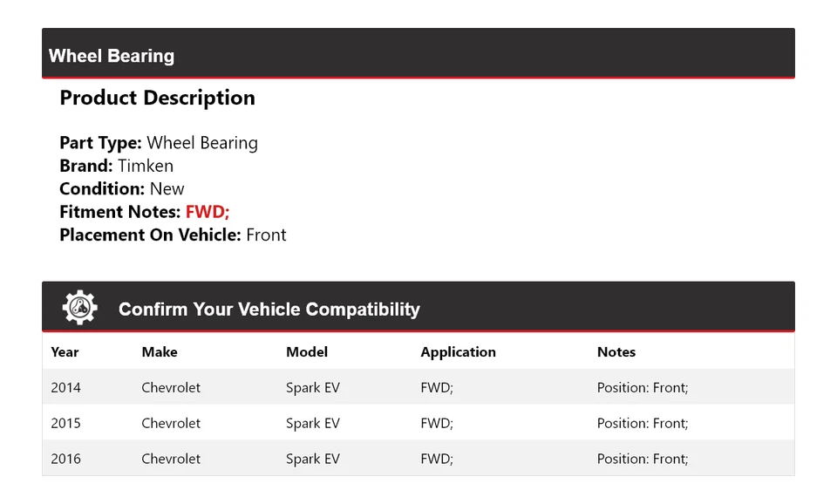
Task: Click Position: Front; in the 2016 row
Action: (643, 459)
